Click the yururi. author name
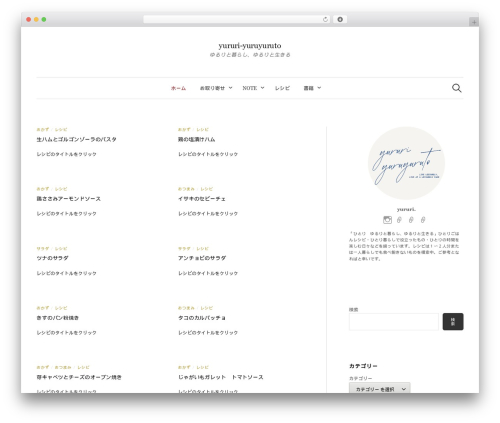The width and height of the screenshot is (500, 423). (406, 209)
